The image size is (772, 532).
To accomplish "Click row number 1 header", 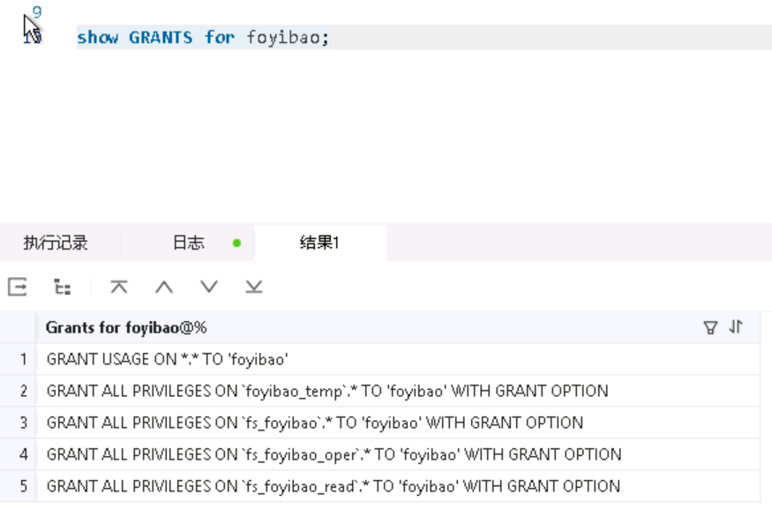I will click(18, 359).
